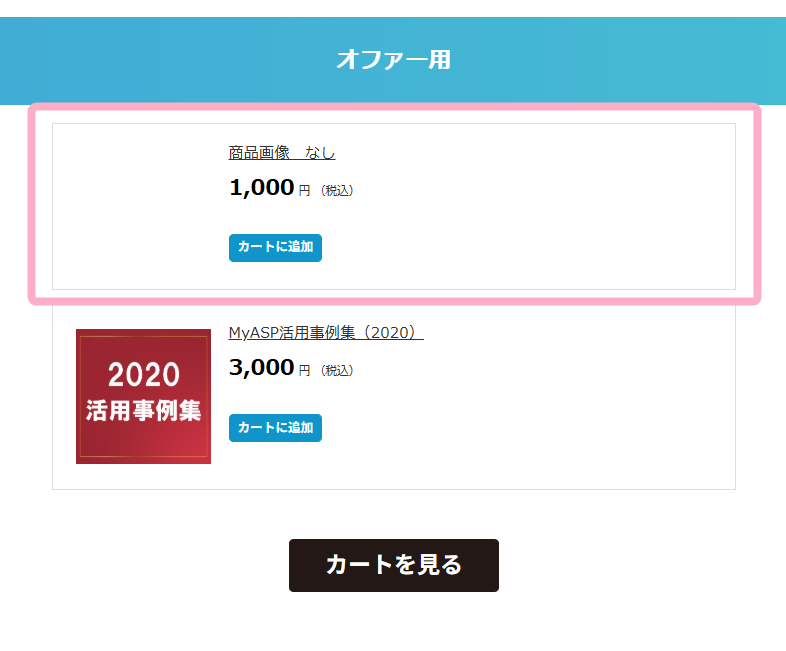Click blank space in the MyASP product card
The width and height of the screenshot is (786, 651).
tap(551, 401)
